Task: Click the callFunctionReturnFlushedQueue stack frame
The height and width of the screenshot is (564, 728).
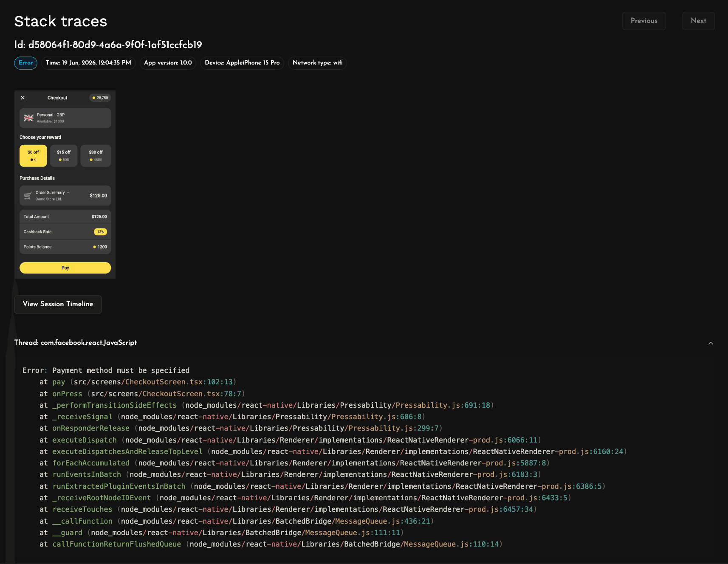Action: (x=271, y=544)
